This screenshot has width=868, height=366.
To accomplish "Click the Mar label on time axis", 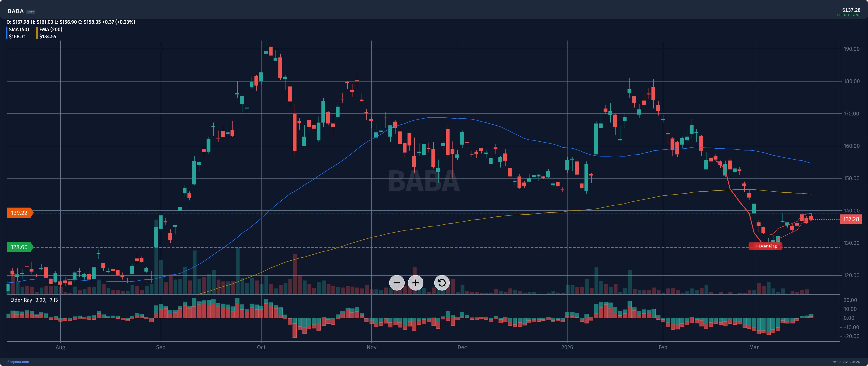I will (754, 347).
